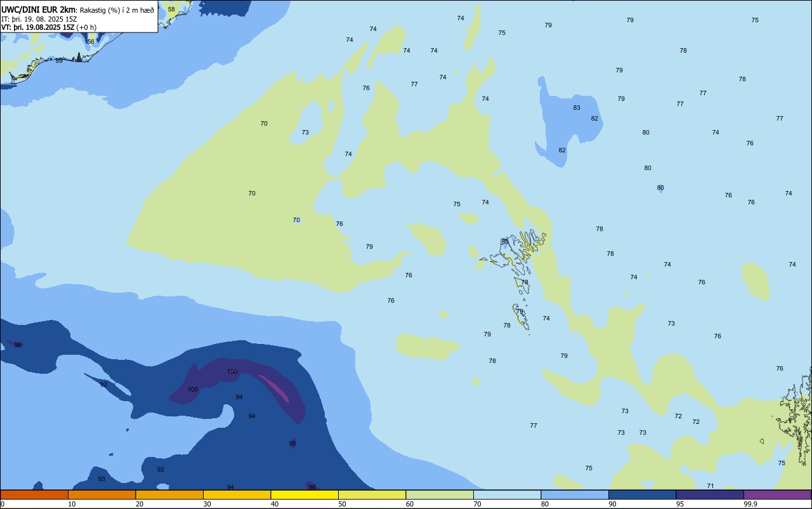Click the bright purple streak of maximum humidity

(274, 388)
